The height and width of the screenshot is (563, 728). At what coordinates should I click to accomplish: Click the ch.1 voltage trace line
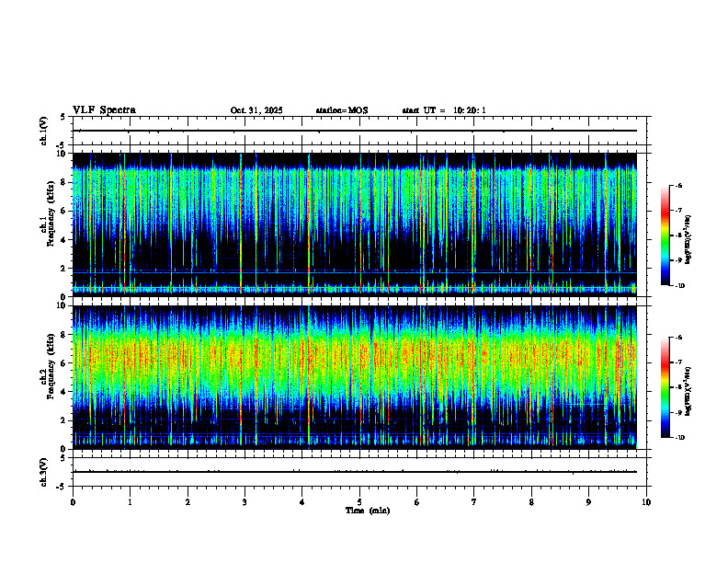355,131
